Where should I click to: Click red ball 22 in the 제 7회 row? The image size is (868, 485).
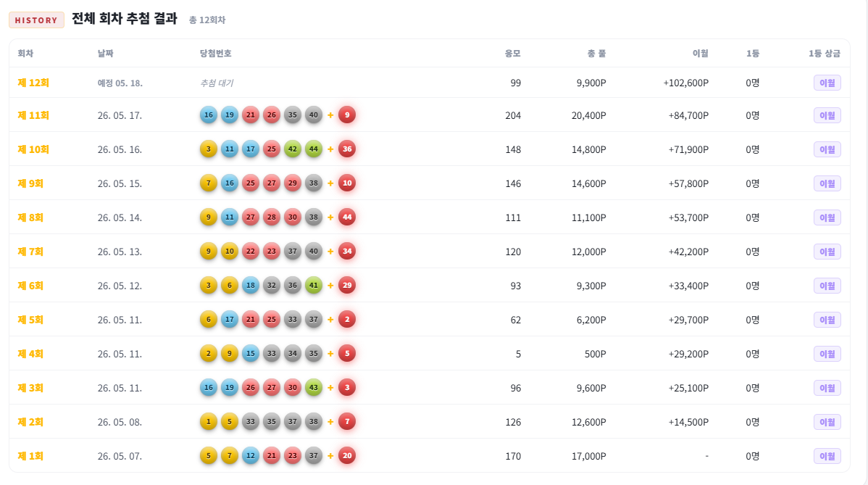click(251, 252)
